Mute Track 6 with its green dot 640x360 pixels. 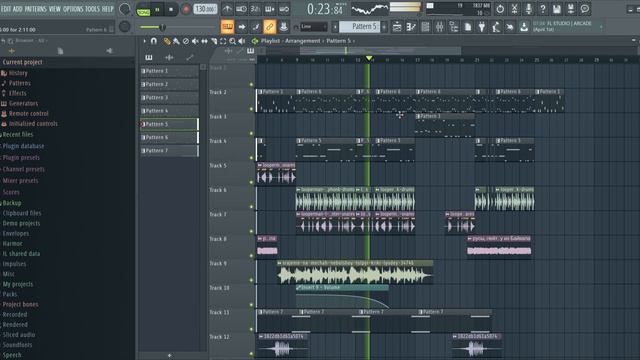tap(251, 207)
